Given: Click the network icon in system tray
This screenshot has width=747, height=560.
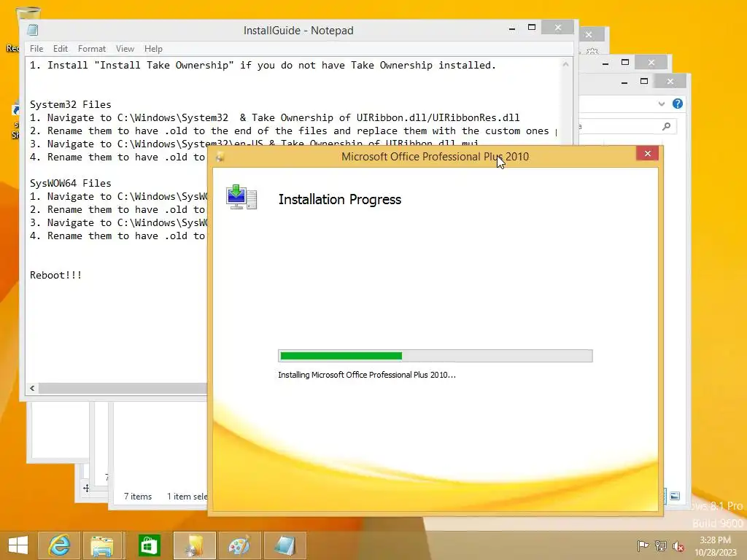Looking at the screenshot, I should coord(661,545).
